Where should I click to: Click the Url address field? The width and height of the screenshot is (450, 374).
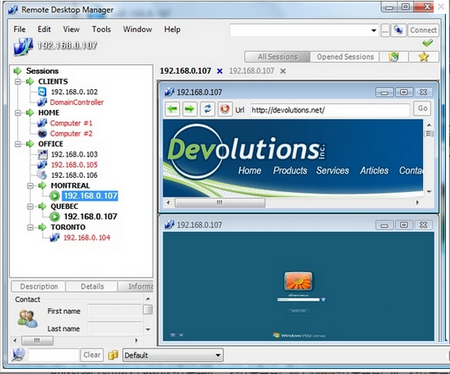click(329, 110)
